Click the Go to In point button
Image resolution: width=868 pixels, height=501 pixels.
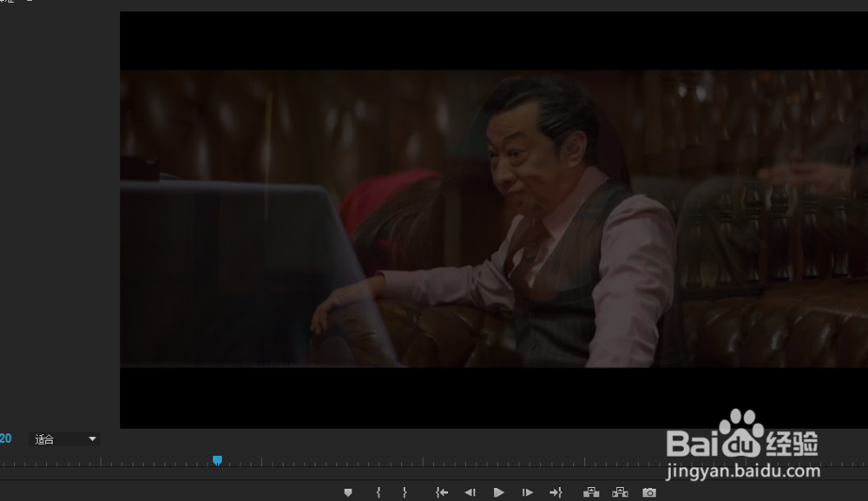coord(441,492)
